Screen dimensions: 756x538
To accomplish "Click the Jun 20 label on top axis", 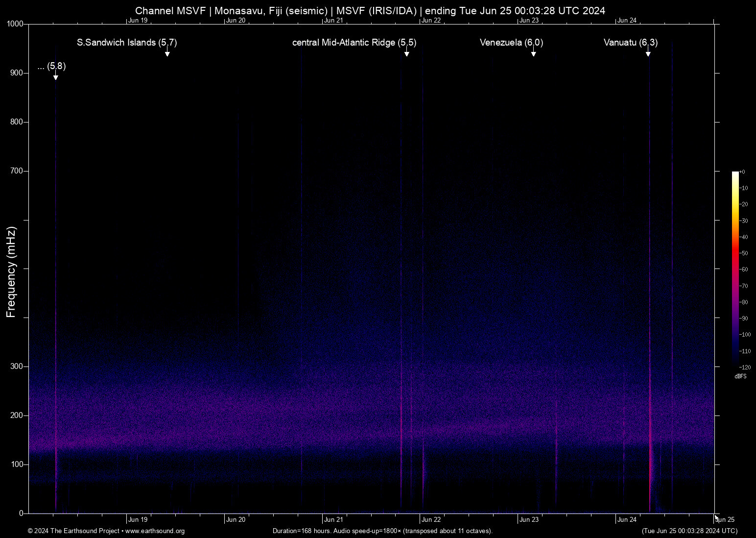I will pos(236,20).
